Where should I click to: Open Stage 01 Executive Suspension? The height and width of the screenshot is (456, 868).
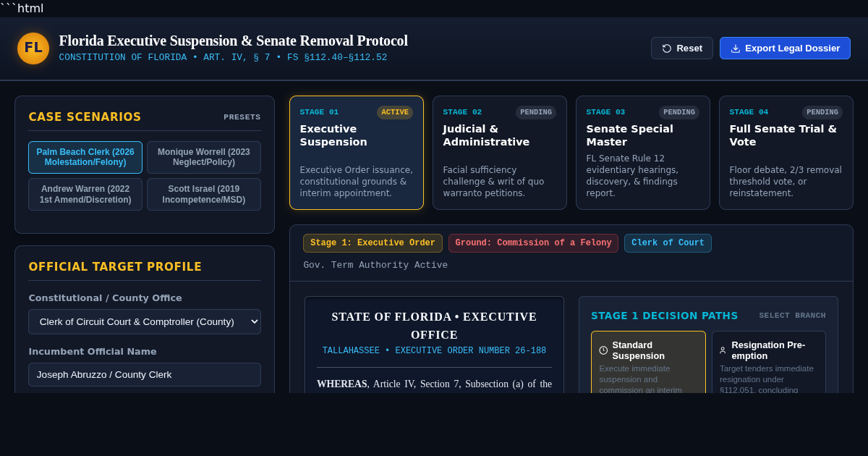click(357, 153)
